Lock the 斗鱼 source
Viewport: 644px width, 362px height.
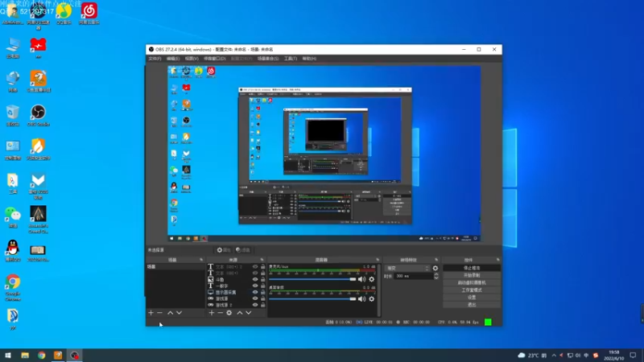pos(263,279)
